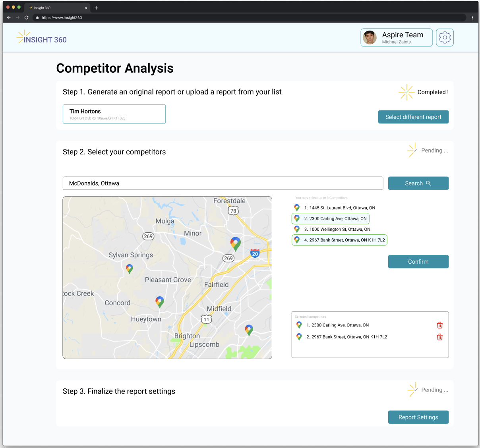The height and width of the screenshot is (448, 480).
Task: Click route 78 shield on map
Action: [x=233, y=210]
